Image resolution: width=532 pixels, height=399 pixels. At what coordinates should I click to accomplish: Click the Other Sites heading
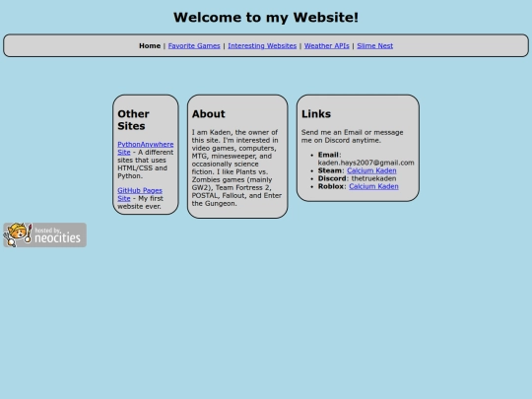coord(133,120)
